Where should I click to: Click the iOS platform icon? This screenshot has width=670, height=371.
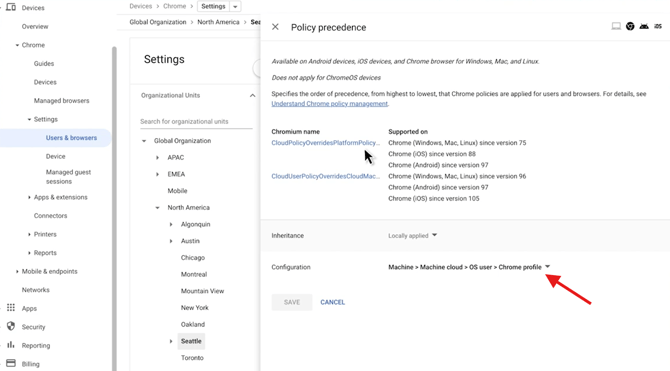click(x=658, y=26)
